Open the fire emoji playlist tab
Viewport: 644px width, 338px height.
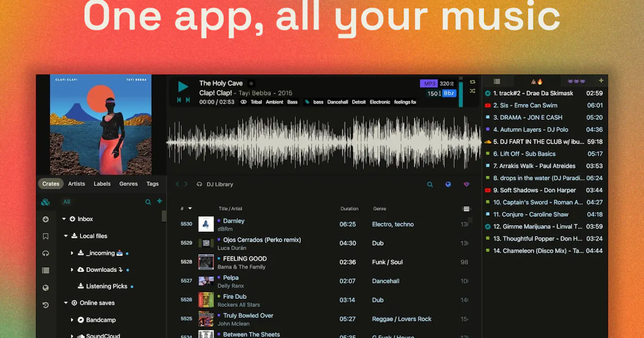coord(537,82)
